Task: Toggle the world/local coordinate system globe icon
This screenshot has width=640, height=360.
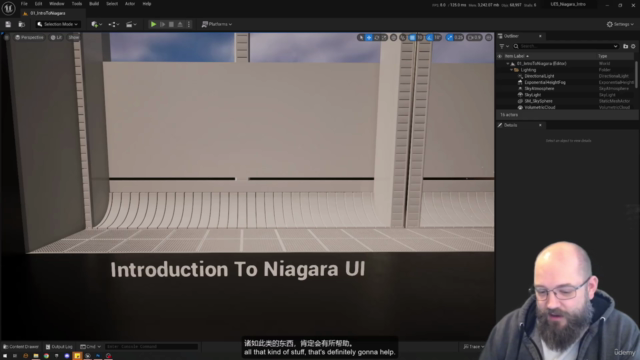Action: point(393,38)
